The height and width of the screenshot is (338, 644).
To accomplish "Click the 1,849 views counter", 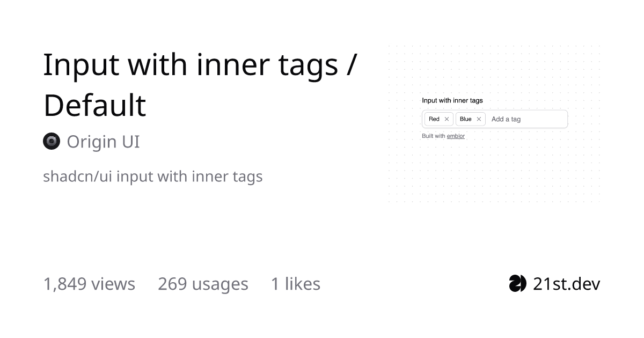I will coord(89,283).
